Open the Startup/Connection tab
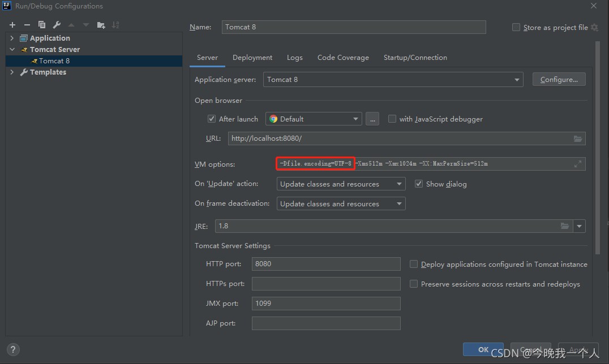Viewport: 609px width, 364px height. 415,58
